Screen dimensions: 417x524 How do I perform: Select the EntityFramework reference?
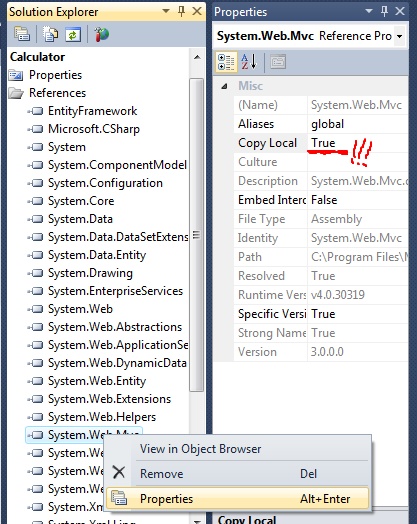[x=93, y=111]
